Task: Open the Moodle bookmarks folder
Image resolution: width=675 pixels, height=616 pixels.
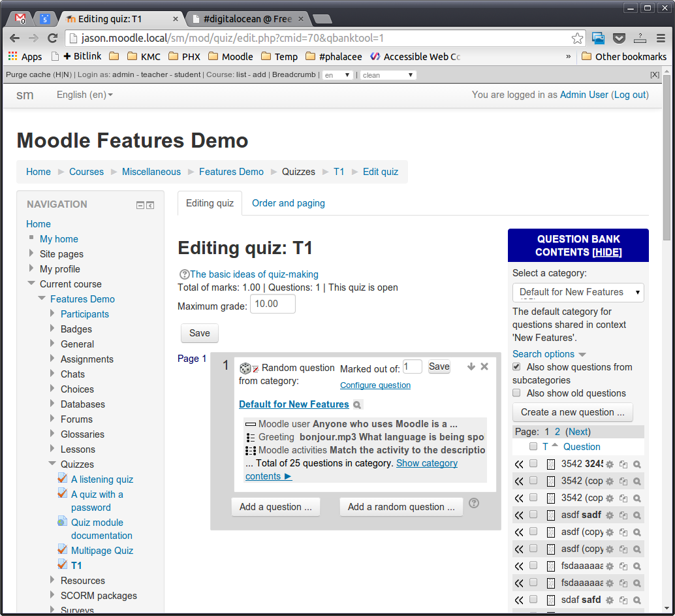Action: pyautogui.click(x=230, y=56)
